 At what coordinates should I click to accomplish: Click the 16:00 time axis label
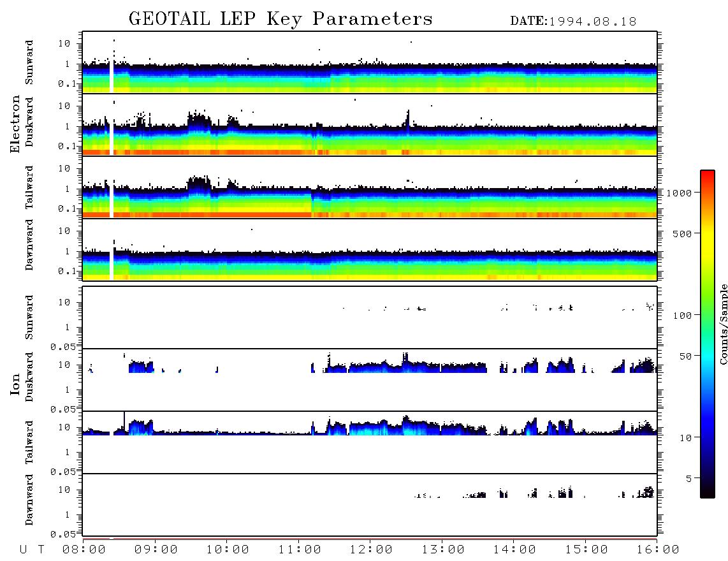click(658, 550)
